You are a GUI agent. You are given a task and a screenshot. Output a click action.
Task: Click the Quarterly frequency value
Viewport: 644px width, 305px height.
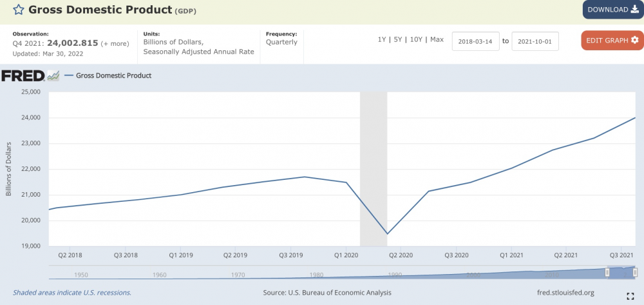pos(282,42)
